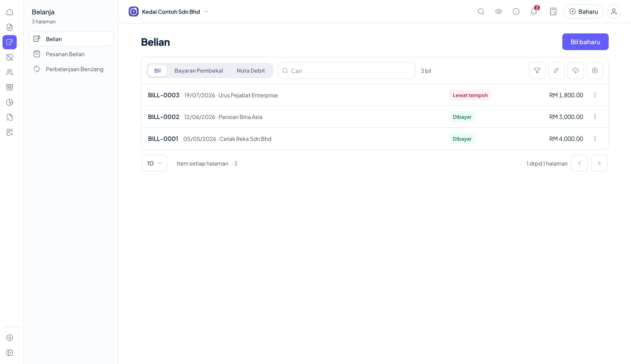Screen dimensions: 631x364
Task: Click "05/05/2026 · Cetak Reka Sdn Bhd" text
Action: pyautogui.click(x=227, y=139)
